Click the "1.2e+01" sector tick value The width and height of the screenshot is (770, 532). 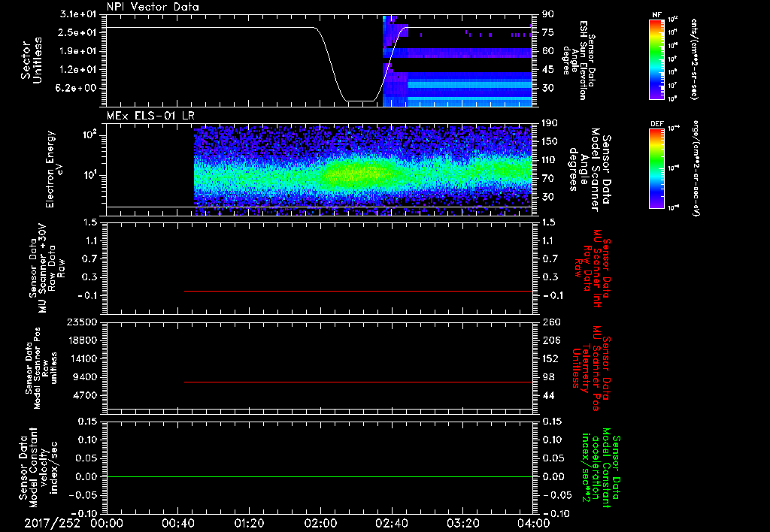click(77, 70)
